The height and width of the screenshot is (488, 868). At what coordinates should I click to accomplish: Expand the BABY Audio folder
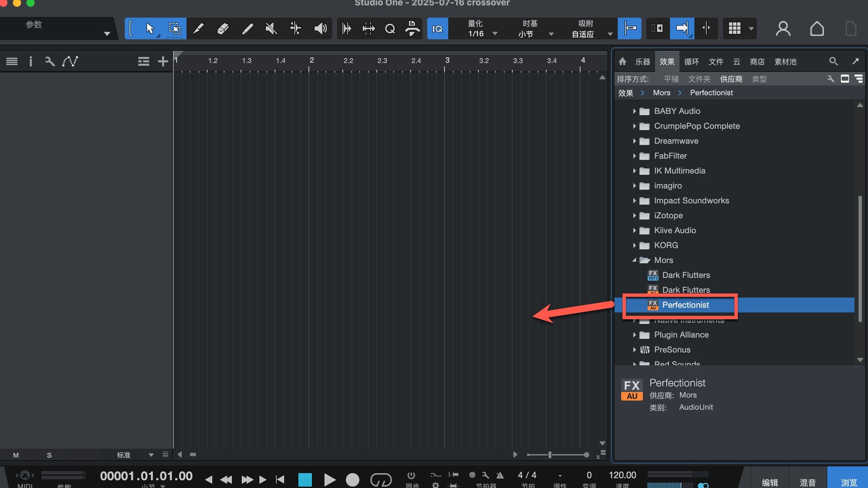tap(634, 111)
